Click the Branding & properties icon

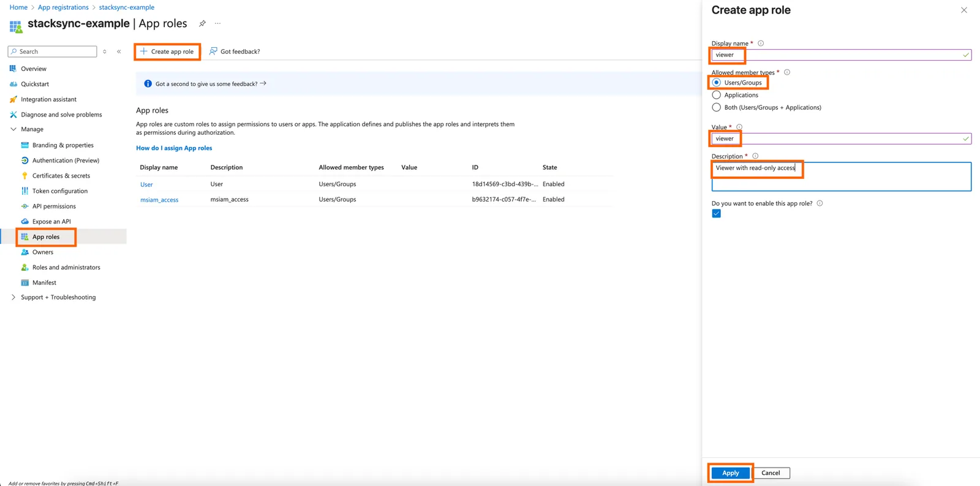[25, 145]
